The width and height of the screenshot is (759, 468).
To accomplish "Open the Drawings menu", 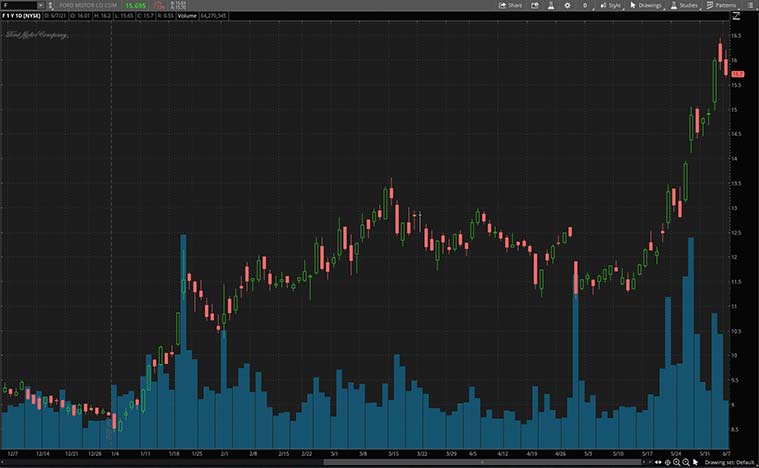I will pos(646,5).
